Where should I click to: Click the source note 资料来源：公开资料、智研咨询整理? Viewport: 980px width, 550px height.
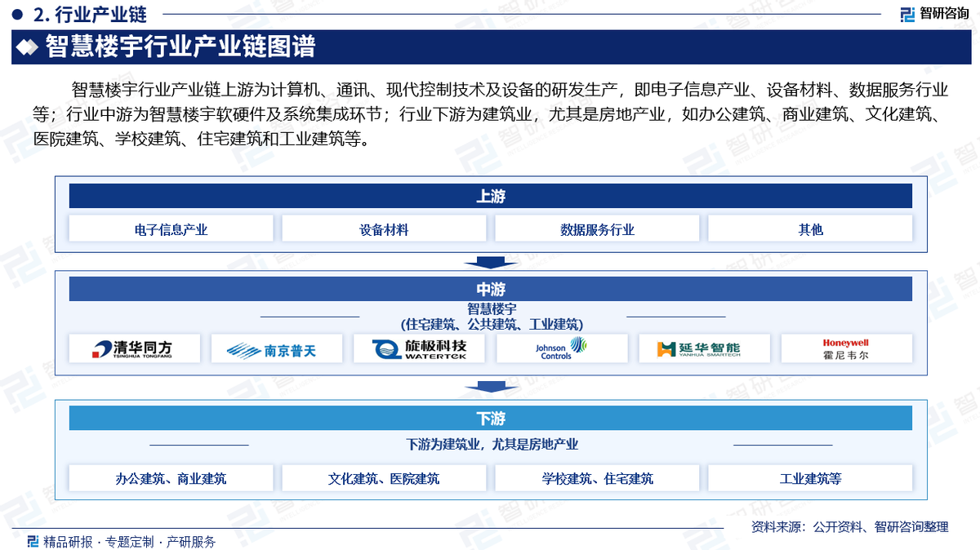coord(849,526)
